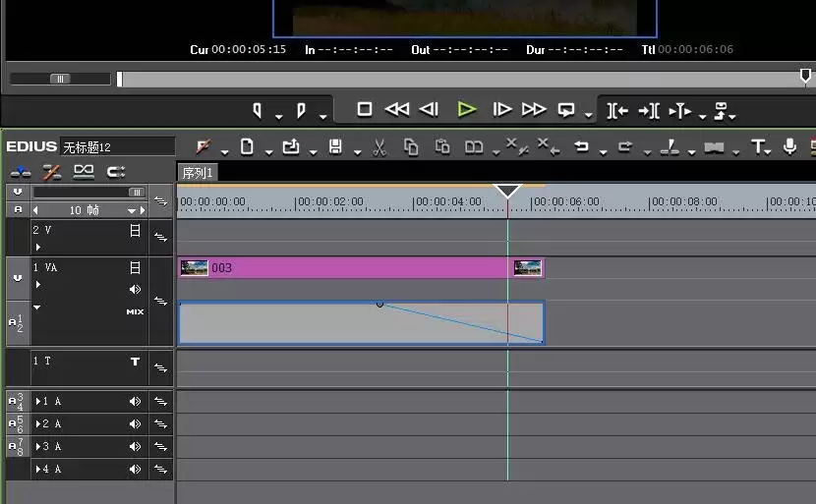The image size is (816, 504).
Task: Click the timeline playhead marker at 00:00:05:15
Action: point(507,191)
